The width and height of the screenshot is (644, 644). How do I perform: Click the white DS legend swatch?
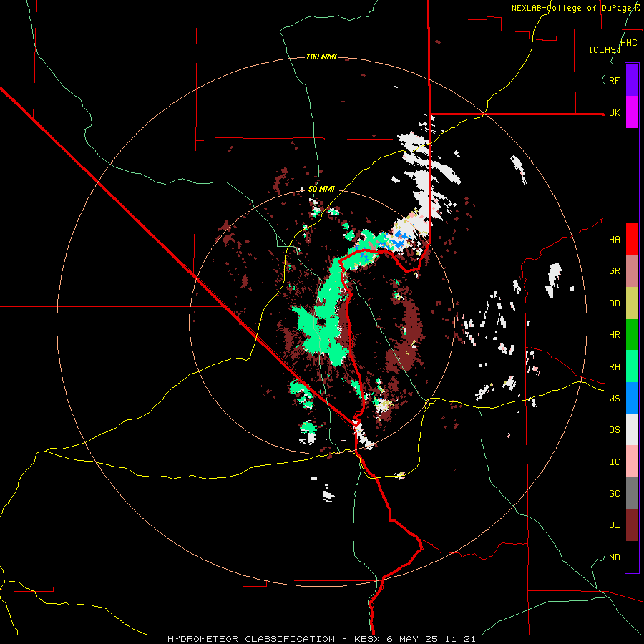[632, 429]
